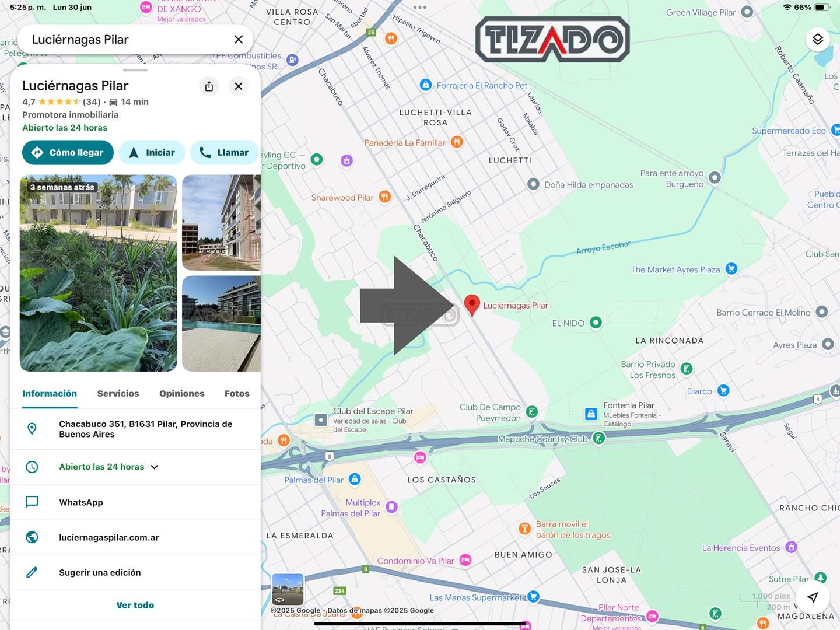
Task: Share the Luciérnagas Pilar place
Action: point(209,86)
